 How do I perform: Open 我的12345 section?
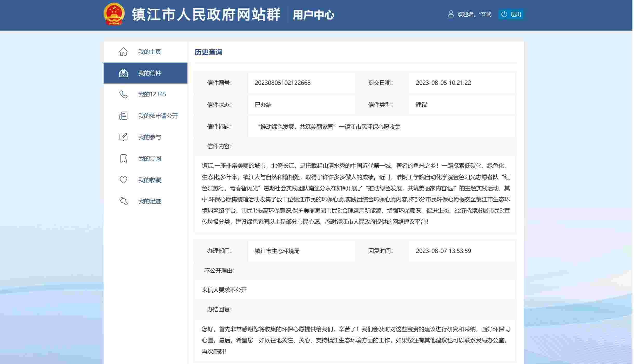tap(152, 94)
